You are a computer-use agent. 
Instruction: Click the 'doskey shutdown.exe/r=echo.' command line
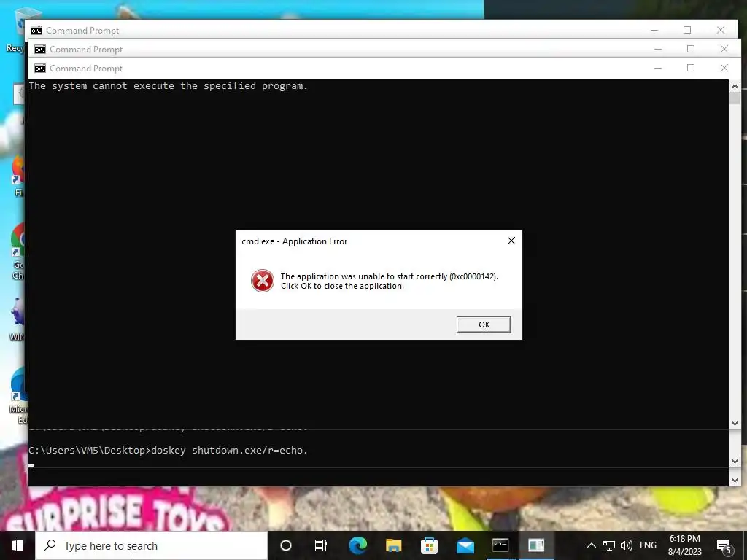169,451
